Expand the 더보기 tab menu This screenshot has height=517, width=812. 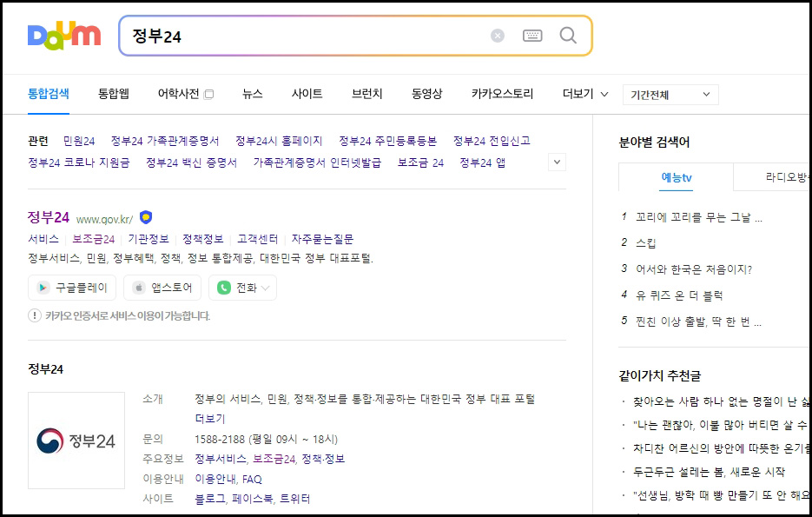pyautogui.click(x=585, y=94)
